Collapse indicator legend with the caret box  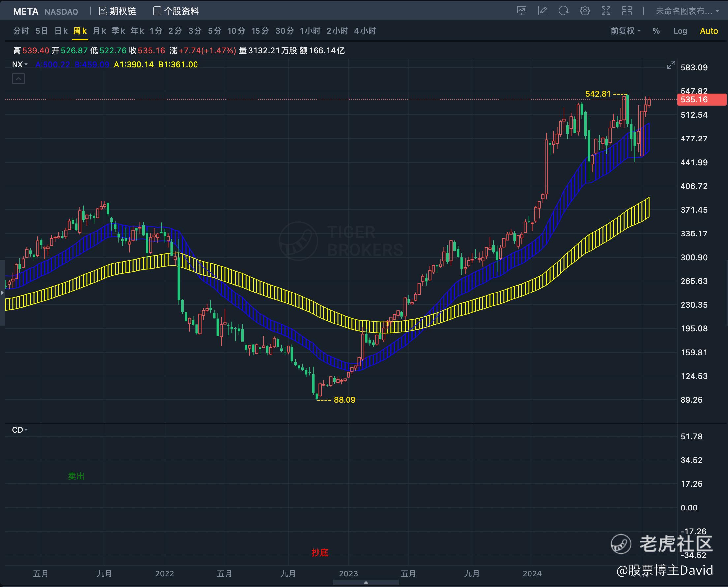coord(18,79)
